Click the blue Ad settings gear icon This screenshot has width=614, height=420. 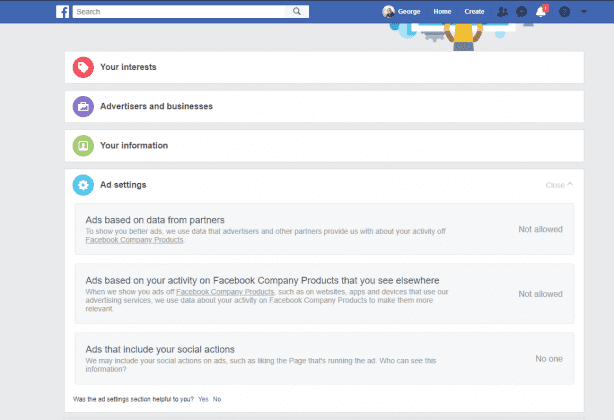(x=83, y=185)
